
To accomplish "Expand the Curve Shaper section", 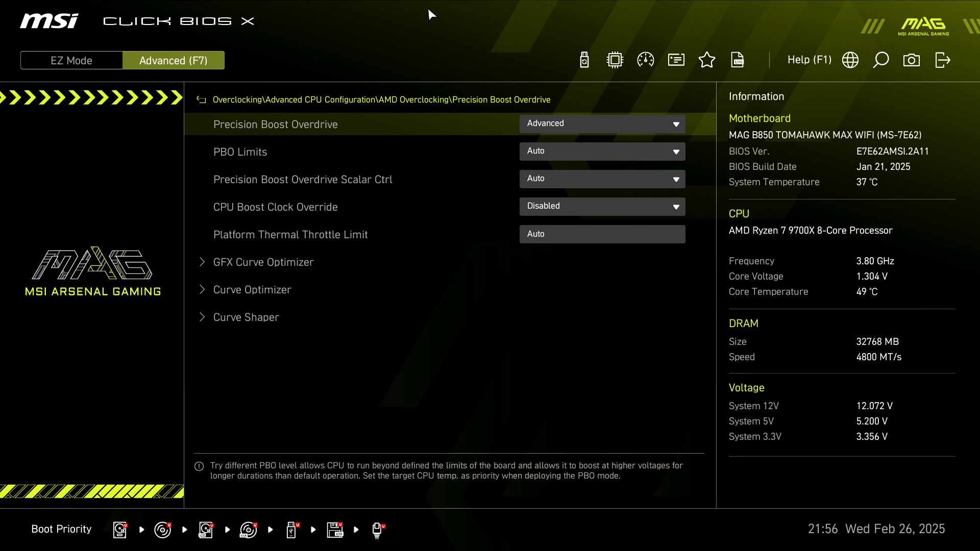I will click(x=246, y=317).
